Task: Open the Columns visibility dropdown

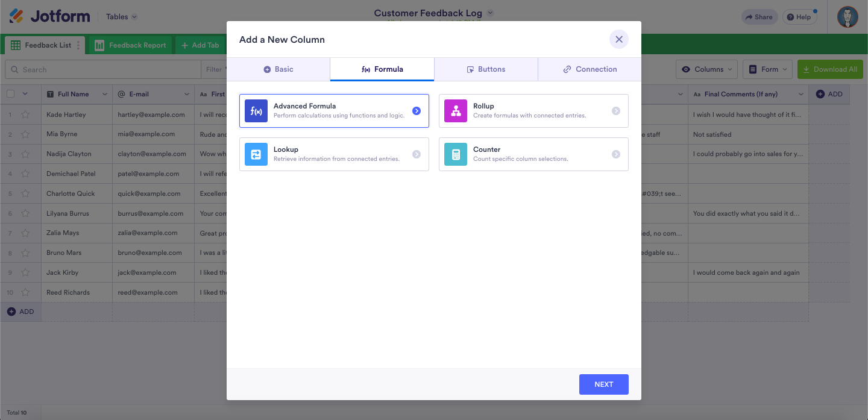Action: coord(706,69)
